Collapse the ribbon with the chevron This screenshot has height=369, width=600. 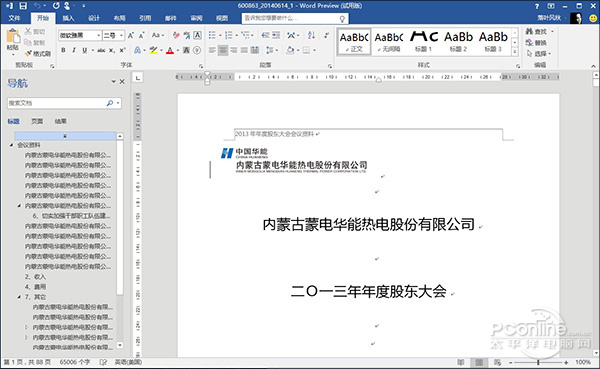coord(593,66)
